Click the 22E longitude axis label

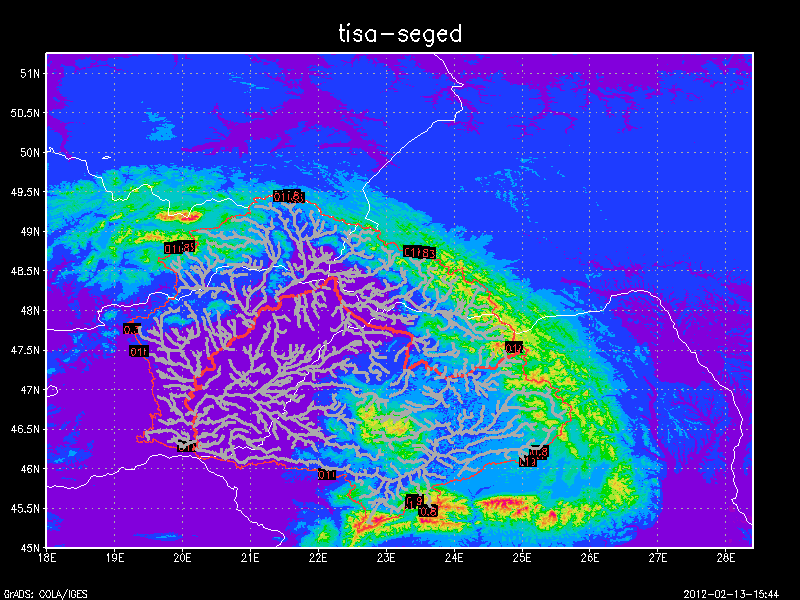tap(318, 558)
